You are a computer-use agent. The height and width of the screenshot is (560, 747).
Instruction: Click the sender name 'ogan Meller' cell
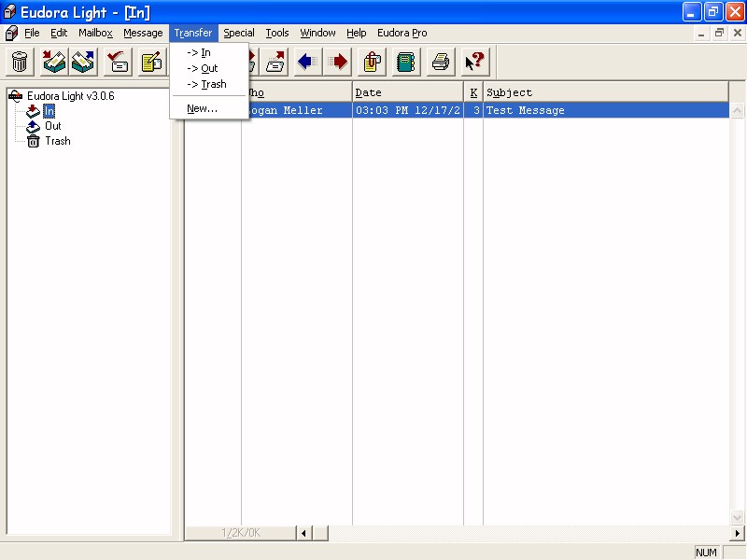(x=286, y=110)
